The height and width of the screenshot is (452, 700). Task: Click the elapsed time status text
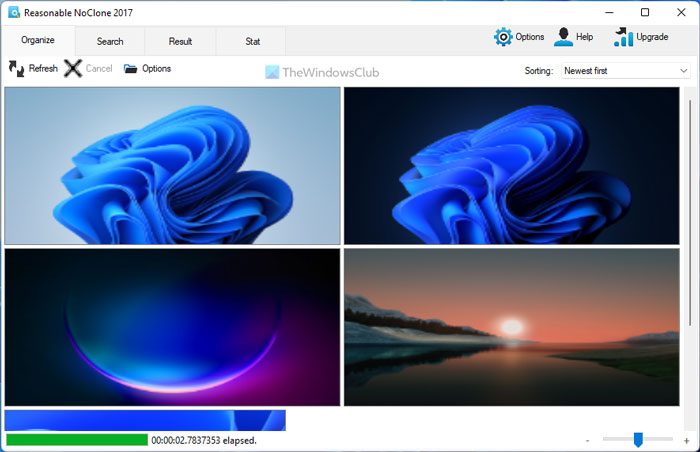click(x=204, y=440)
